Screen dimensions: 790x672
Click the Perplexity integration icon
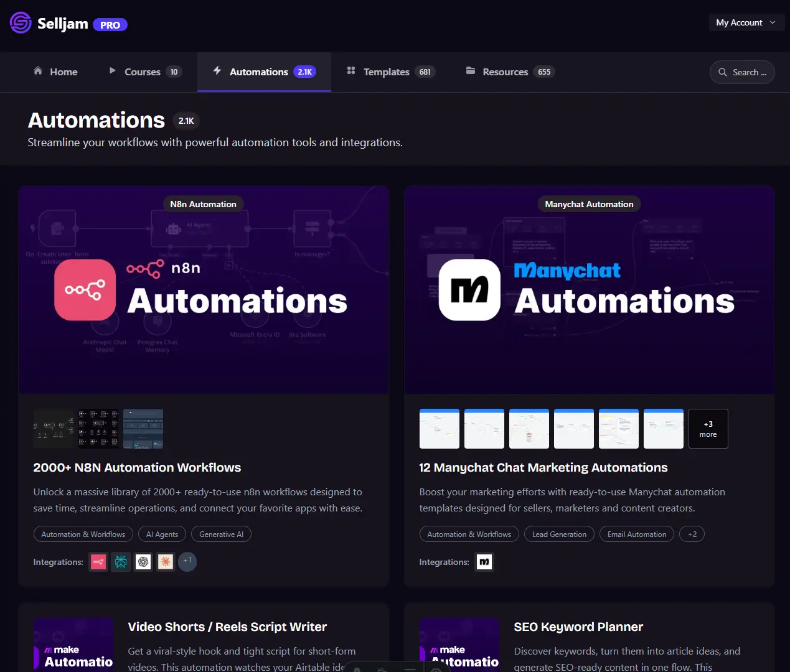pos(121,562)
